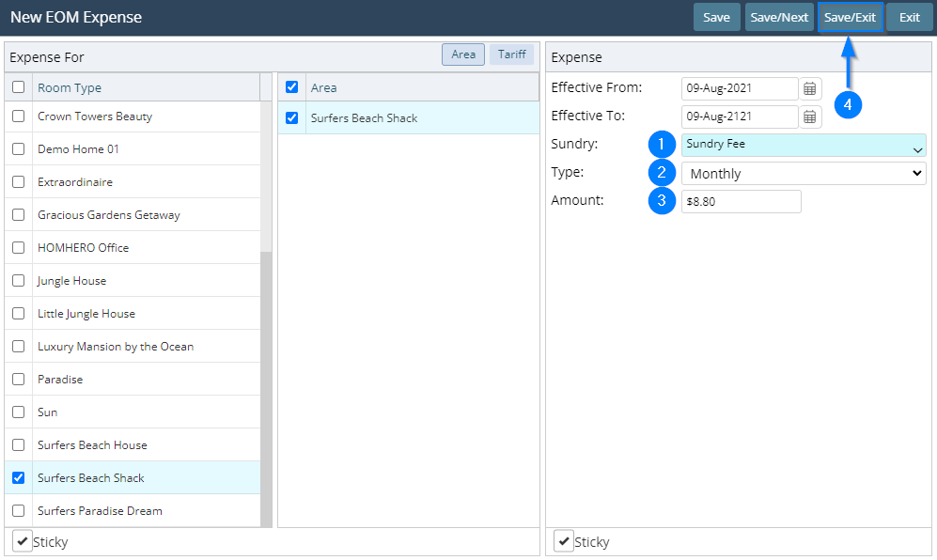Click the Save button
This screenshot has width=937, height=560.
716,17
